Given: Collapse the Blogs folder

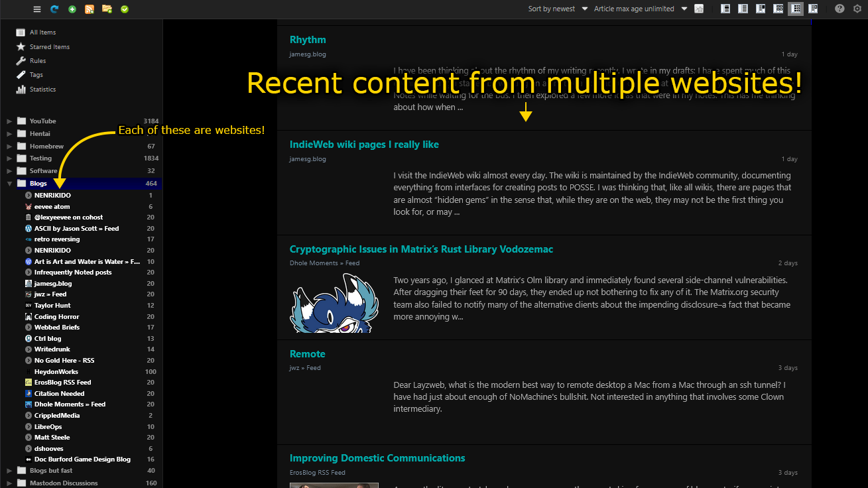Looking at the screenshot, I should [9, 184].
